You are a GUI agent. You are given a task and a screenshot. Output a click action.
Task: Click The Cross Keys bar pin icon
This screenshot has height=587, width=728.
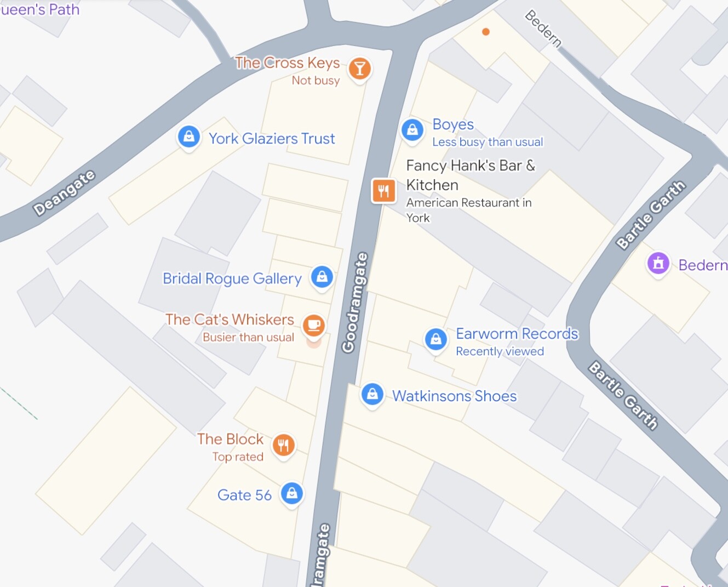359,69
